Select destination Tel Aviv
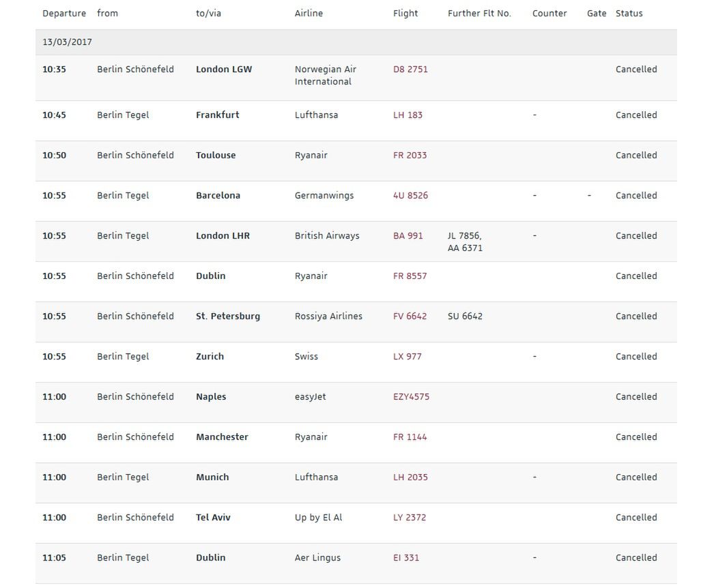 click(x=213, y=517)
